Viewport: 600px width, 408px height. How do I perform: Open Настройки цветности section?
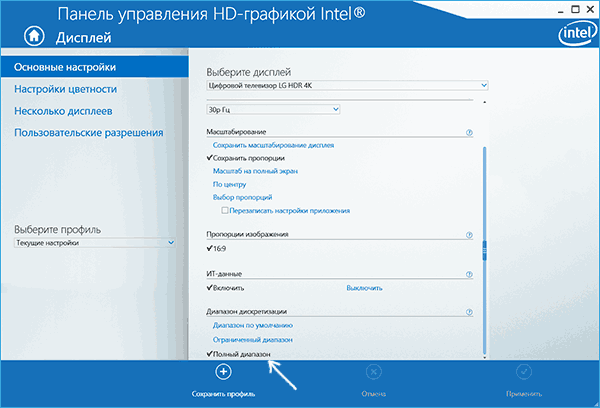tap(65, 89)
